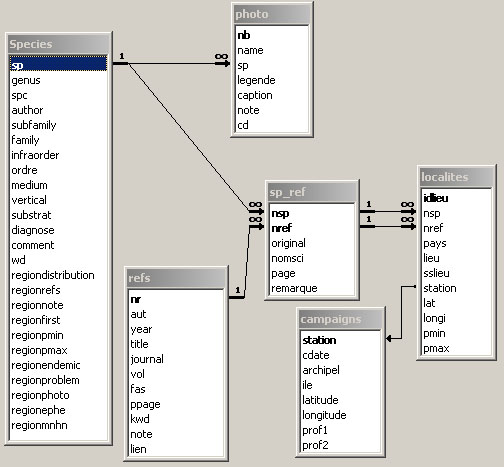Click the nb key field in photo

(x=272, y=35)
